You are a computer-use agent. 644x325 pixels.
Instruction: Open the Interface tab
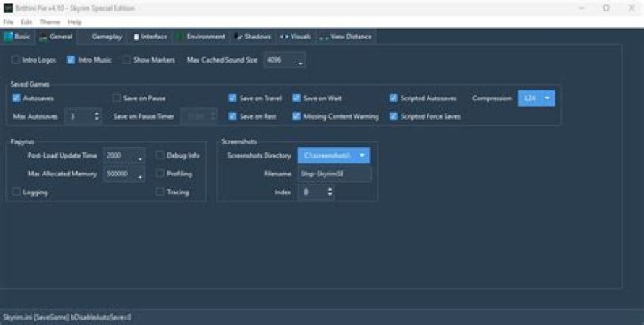[150, 37]
